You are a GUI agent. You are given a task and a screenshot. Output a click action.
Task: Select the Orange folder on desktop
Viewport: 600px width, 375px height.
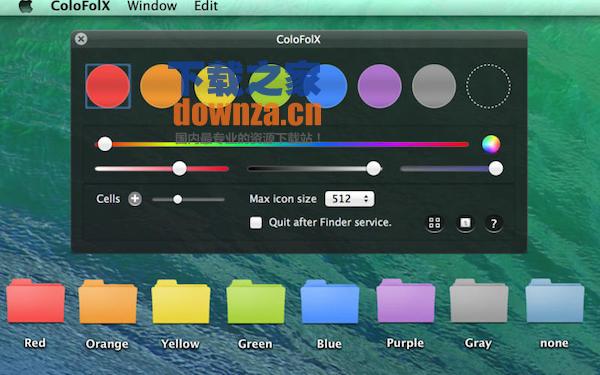pos(108,302)
